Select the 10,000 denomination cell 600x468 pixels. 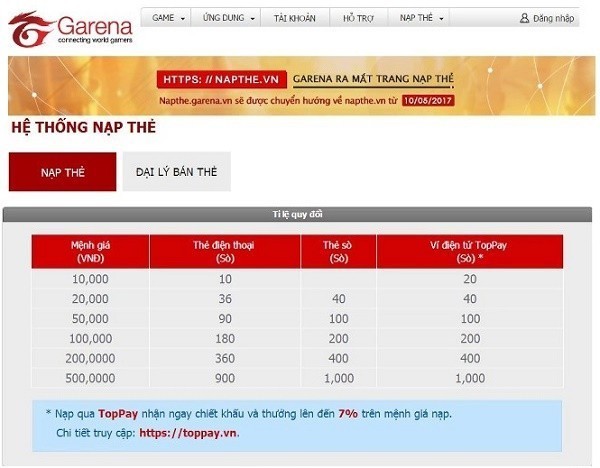pyautogui.click(x=90, y=279)
